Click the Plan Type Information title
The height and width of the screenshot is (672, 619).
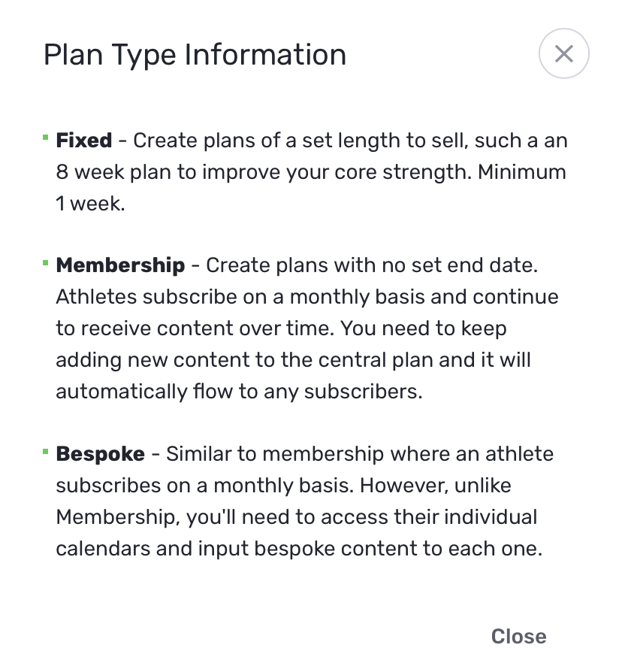[x=195, y=55]
